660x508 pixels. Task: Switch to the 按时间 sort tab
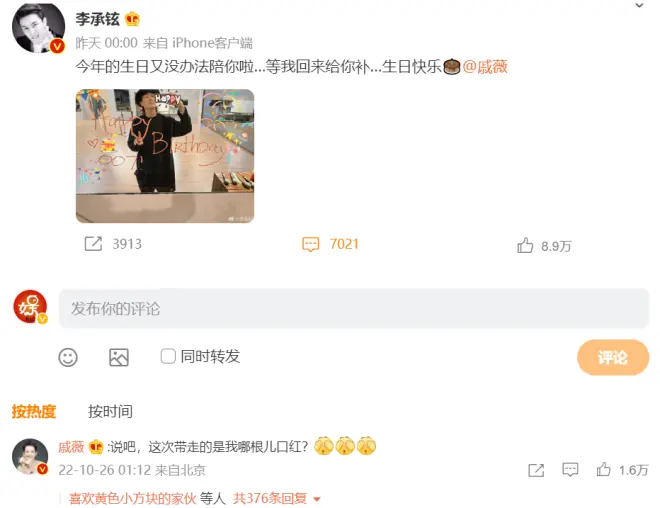point(110,411)
